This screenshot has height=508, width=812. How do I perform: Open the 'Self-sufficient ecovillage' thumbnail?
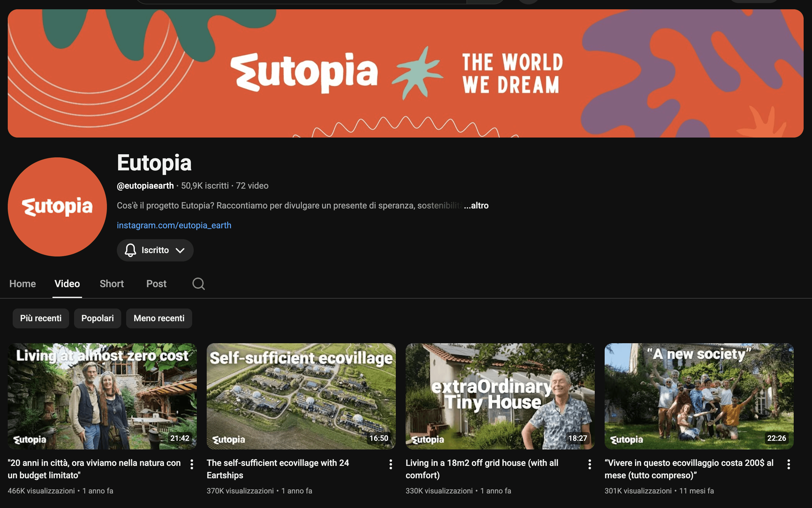[301, 396]
